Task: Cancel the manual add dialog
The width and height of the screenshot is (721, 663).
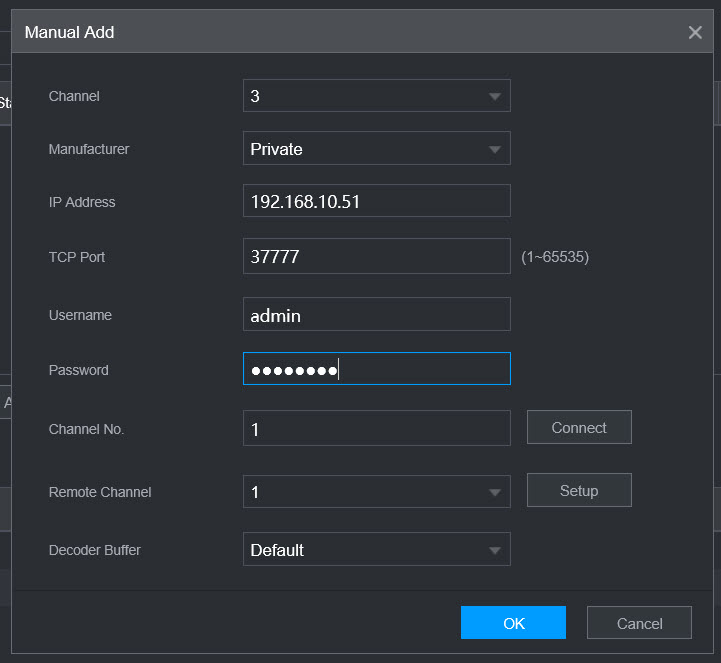Action: pos(639,623)
